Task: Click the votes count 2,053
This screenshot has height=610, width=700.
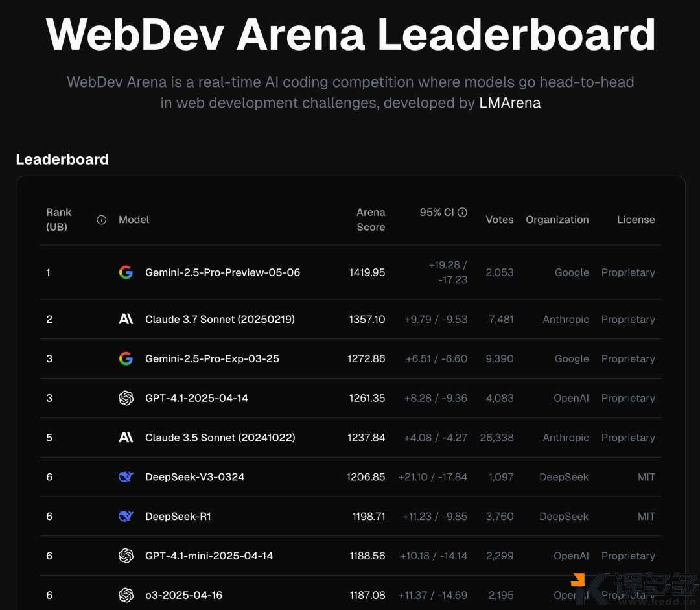Action: coord(500,272)
